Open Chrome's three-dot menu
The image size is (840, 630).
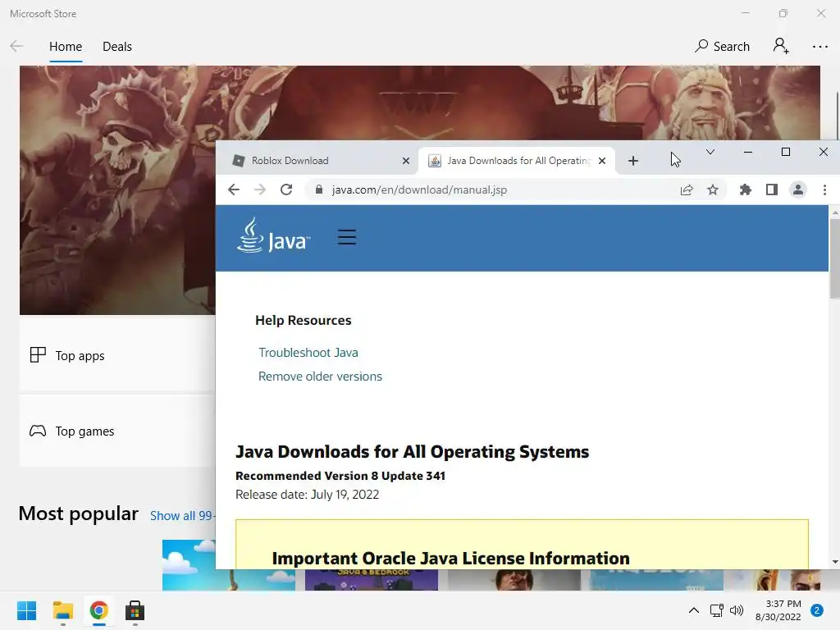pyautogui.click(x=824, y=189)
